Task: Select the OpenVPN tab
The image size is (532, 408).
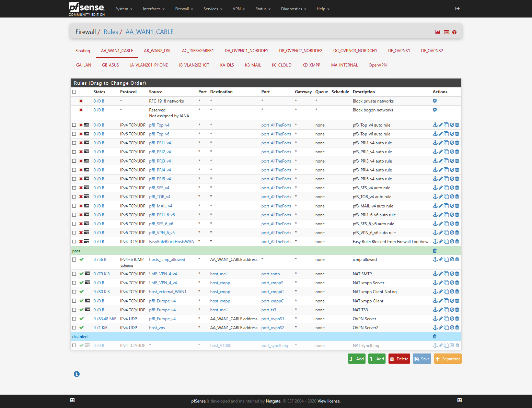Action: point(378,65)
